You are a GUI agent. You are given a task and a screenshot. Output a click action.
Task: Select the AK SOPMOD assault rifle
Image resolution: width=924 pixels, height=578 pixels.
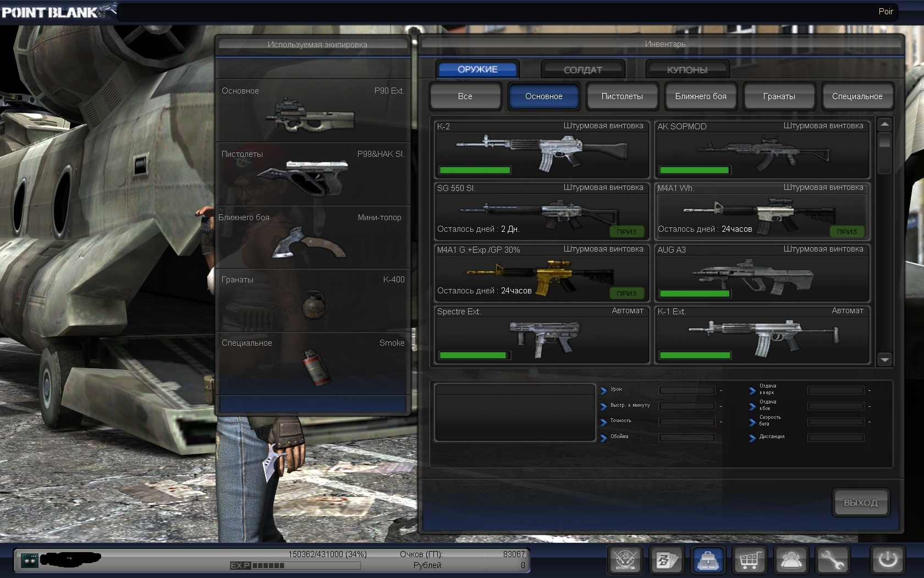[x=762, y=150]
